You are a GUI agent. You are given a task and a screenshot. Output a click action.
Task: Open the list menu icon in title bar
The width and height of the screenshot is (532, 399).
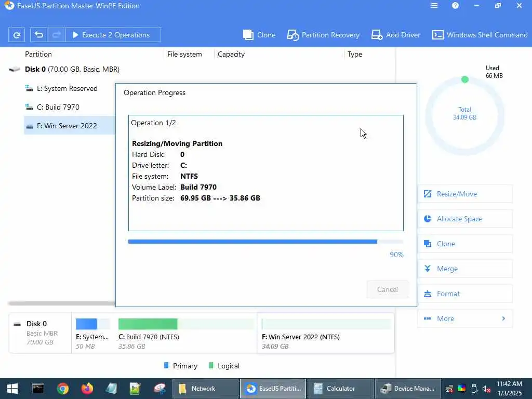pyautogui.click(x=434, y=6)
